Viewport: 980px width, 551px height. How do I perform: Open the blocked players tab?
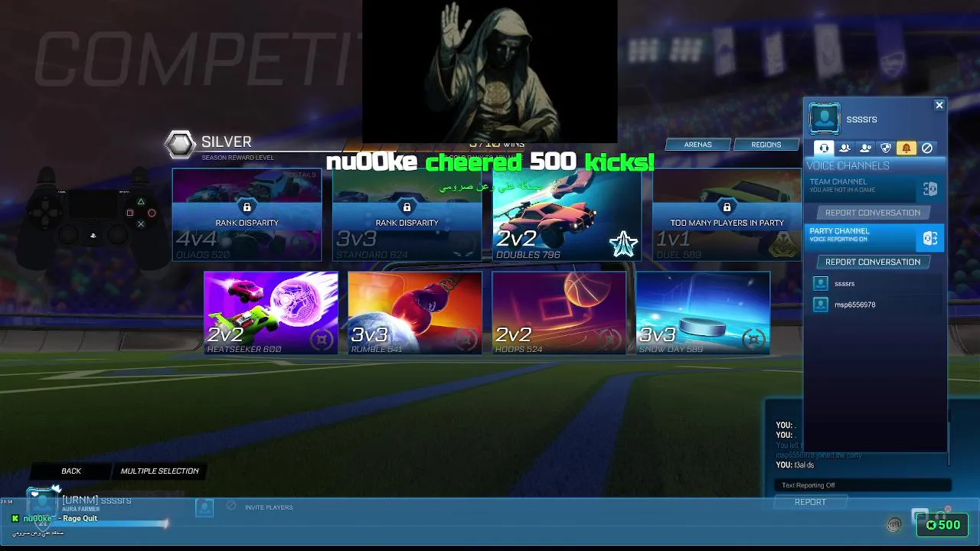tap(927, 148)
